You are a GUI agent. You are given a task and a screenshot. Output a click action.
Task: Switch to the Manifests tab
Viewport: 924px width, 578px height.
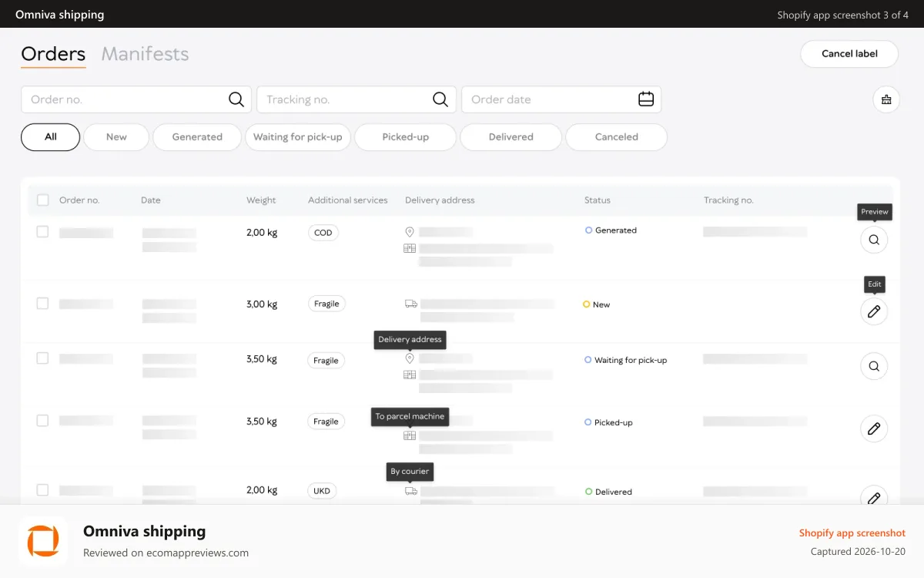(x=145, y=54)
